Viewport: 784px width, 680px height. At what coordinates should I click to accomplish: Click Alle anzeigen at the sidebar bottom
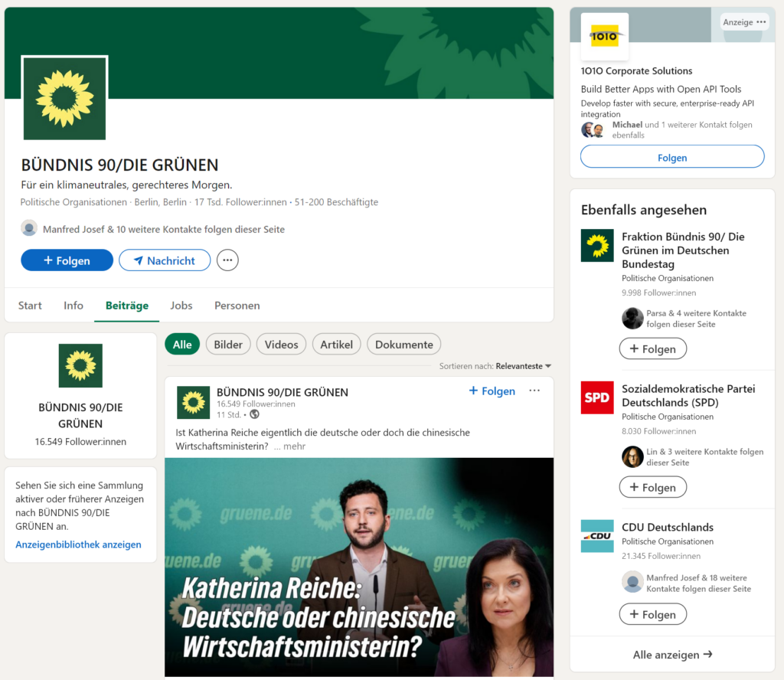click(x=672, y=655)
